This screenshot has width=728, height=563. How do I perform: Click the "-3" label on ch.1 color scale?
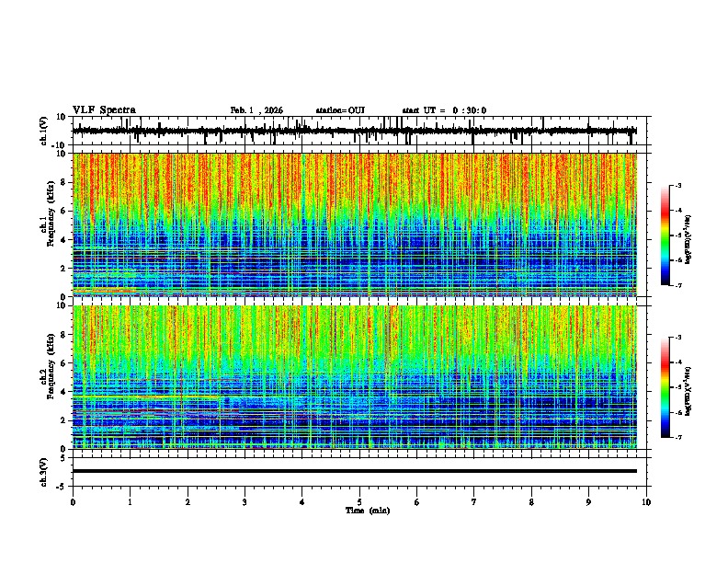coord(678,185)
